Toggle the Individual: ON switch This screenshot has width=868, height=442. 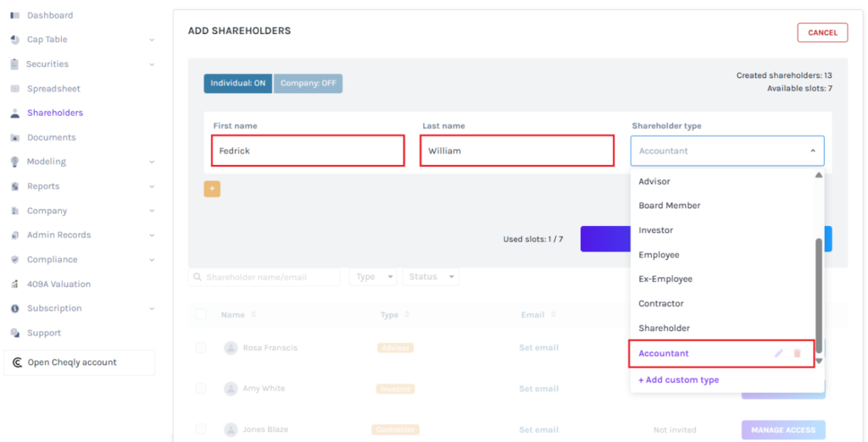pos(237,84)
